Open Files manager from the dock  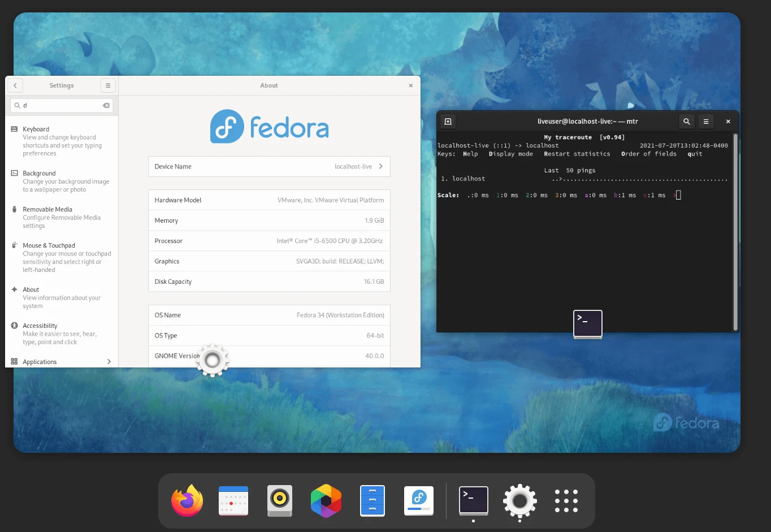tap(372, 501)
